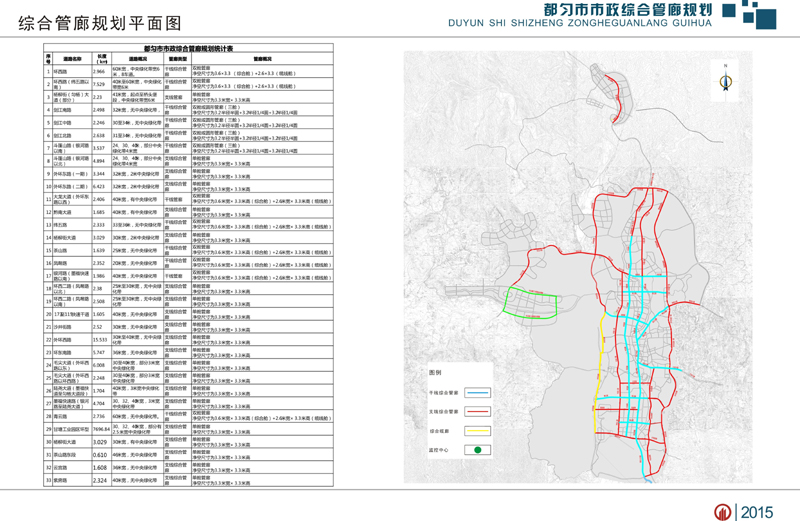800x521 pixels.
Task: Click the green monitoring center legend dot
Action: pos(478,450)
